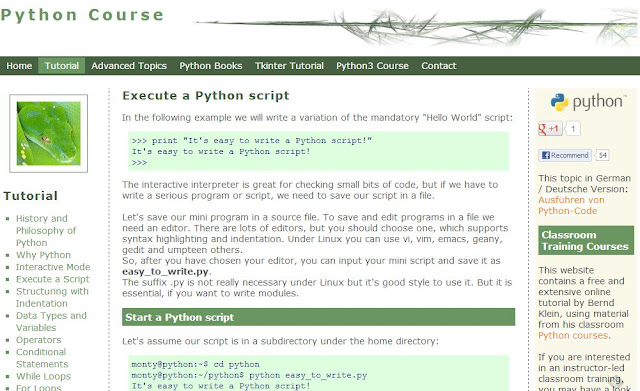Click the Google +1 button
This screenshot has height=391, width=640.
[x=550, y=129]
